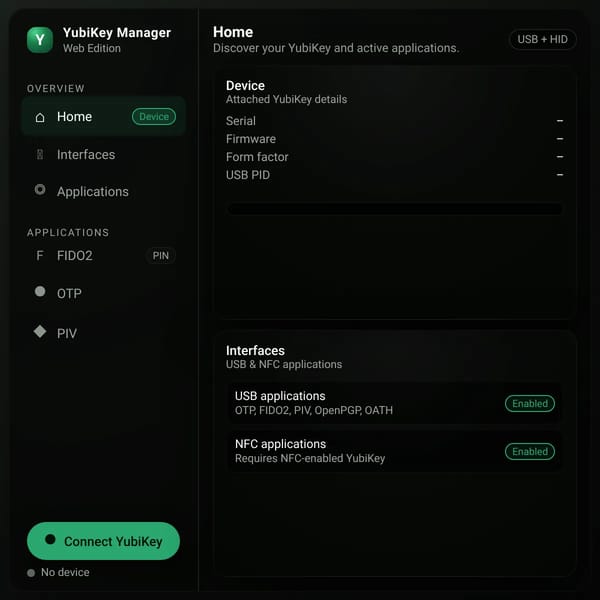Click the OVERVIEW section header

55,89
